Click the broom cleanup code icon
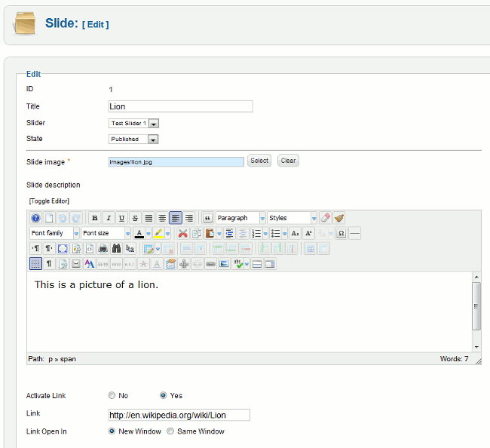Screen dimensions: 490x448 click(338, 218)
